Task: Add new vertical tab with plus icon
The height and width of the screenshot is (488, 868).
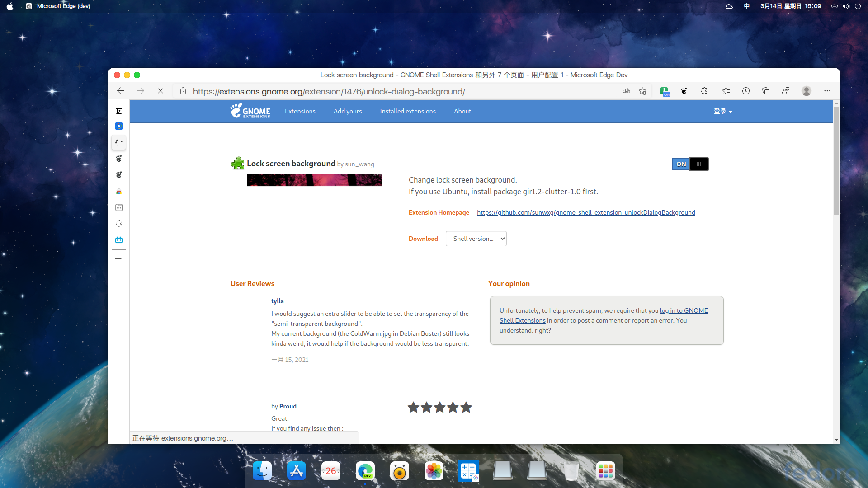Action: coord(118,259)
